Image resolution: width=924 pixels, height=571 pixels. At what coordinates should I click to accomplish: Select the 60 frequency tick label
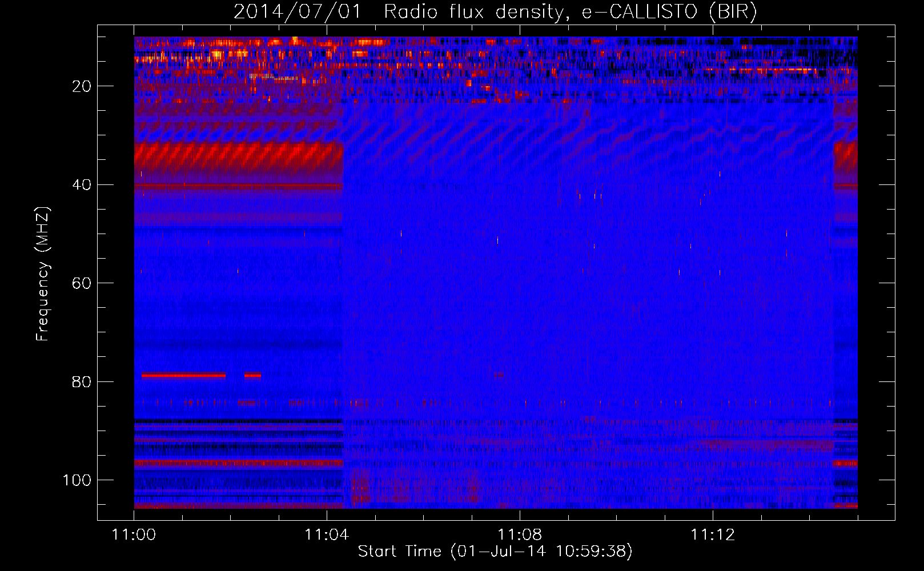[x=82, y=283]
